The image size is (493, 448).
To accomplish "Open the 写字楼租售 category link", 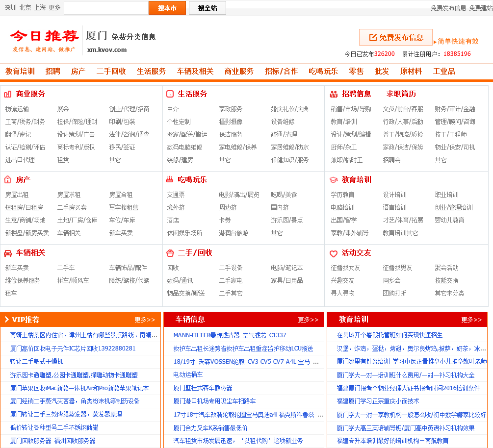I will [x=124, y=208].
